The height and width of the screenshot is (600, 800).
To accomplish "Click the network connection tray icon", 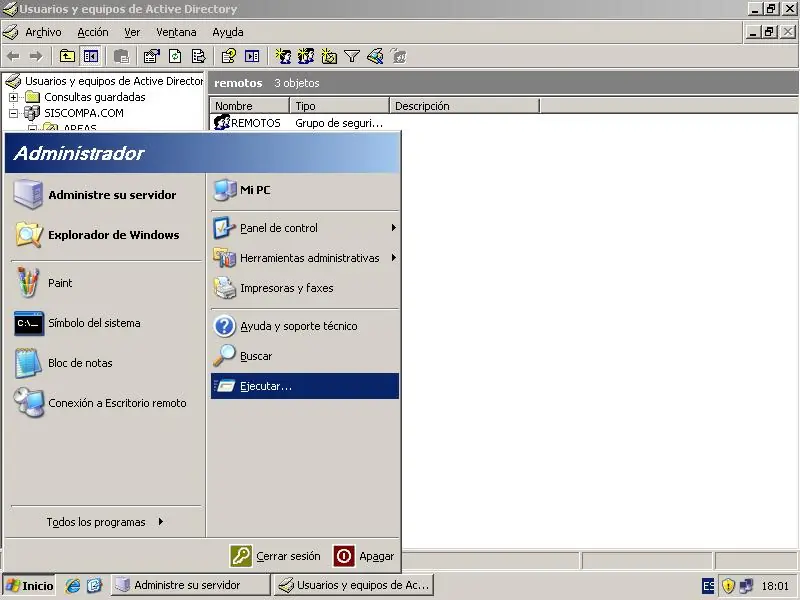I will 746,586.
